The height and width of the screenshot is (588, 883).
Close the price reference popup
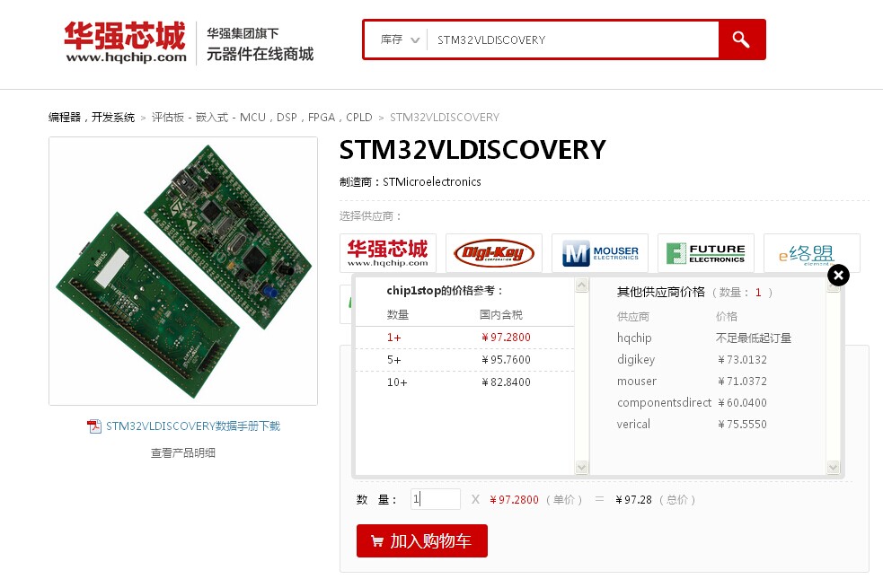(838, 276)
